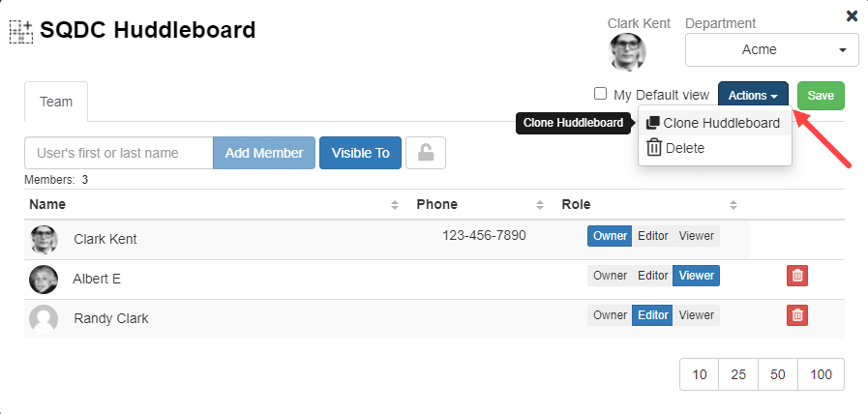This screenshot has height=414, width=868.
Task: Set Albert E's role to Editor
Action: (x=652, y=276)
